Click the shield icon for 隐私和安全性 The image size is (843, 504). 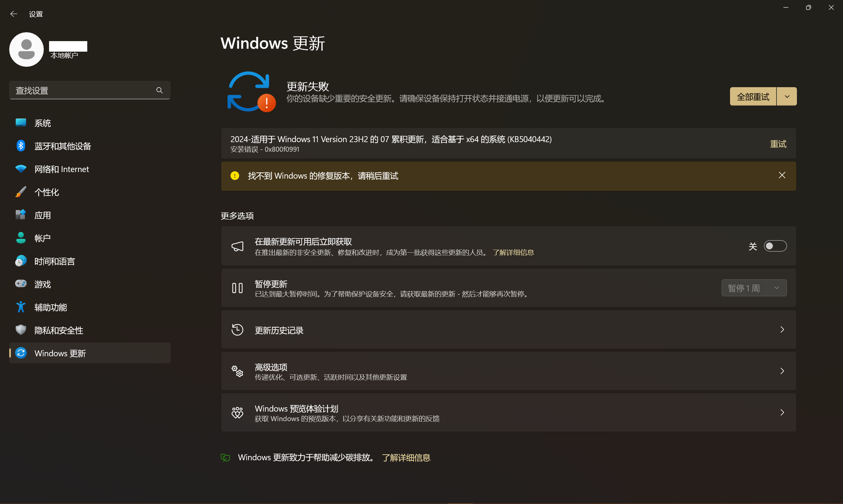(21, 330)
